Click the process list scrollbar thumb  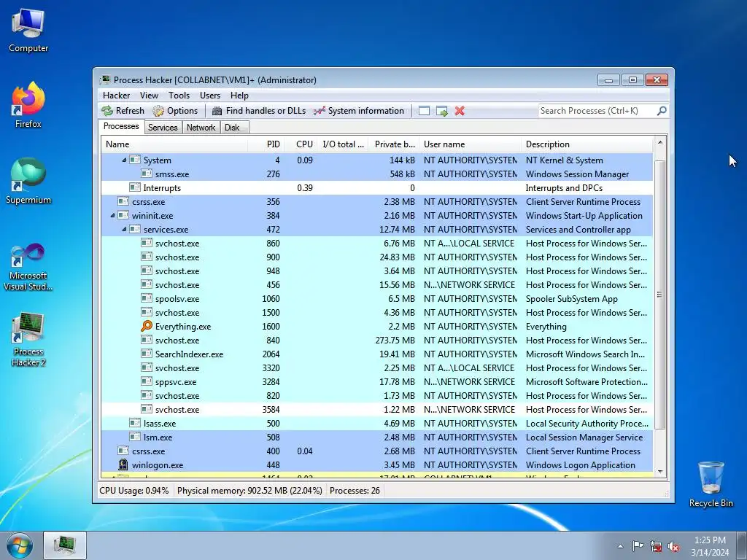click(659, 295)
